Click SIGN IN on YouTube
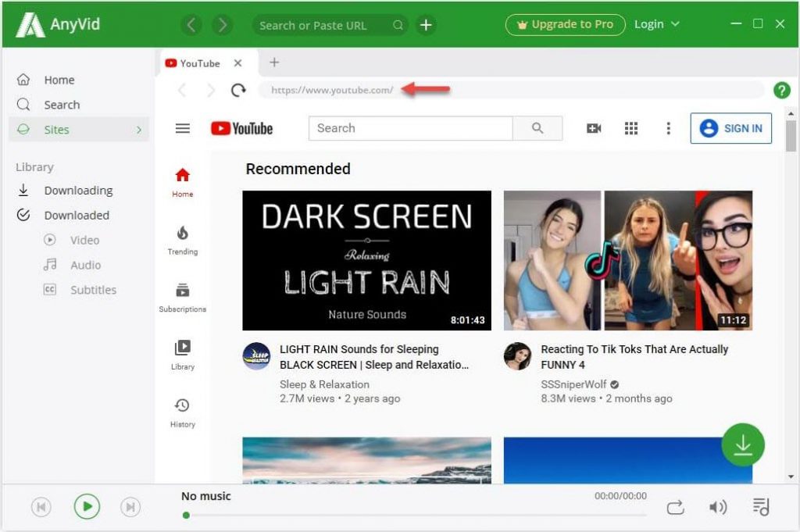 (730, 128)
